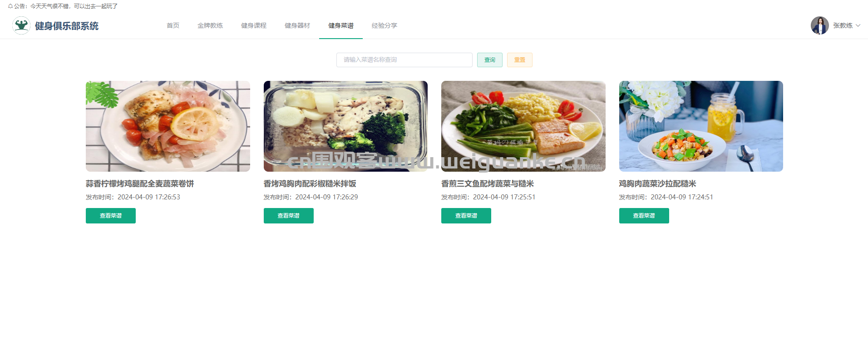Click the 查询 search button
Image resolution: width=868 pixels, height=337 pixels.
tap(490, 60)
